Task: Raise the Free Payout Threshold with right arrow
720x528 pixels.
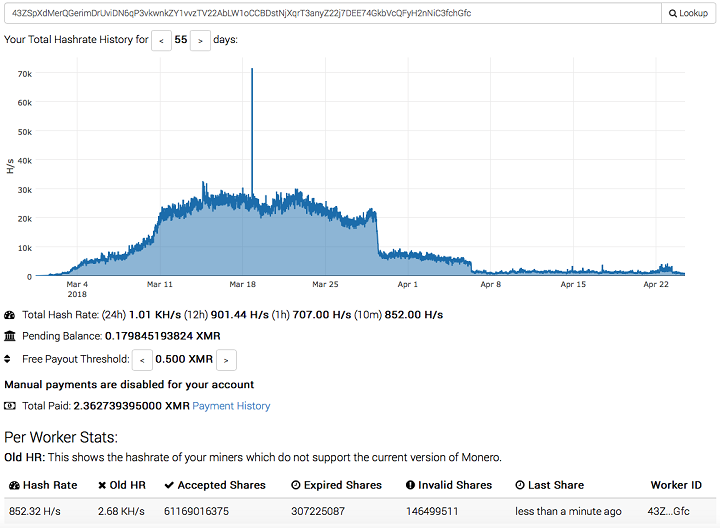Action: pos(226,360)
